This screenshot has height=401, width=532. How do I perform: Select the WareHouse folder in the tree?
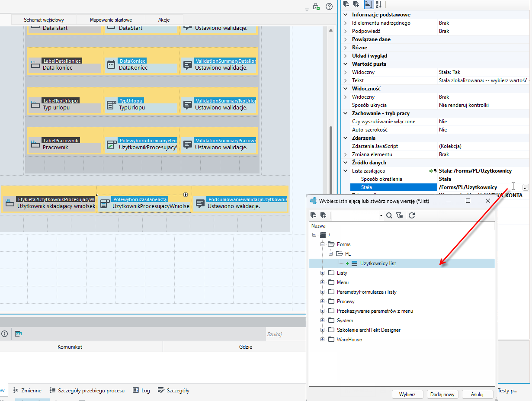(349, 340)
